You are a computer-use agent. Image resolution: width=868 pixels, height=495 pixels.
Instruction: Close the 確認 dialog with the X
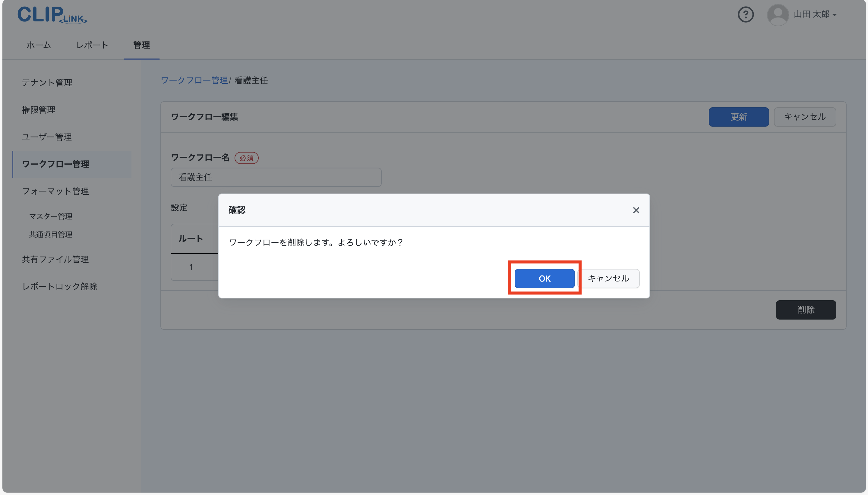click(x=636, y=210)
